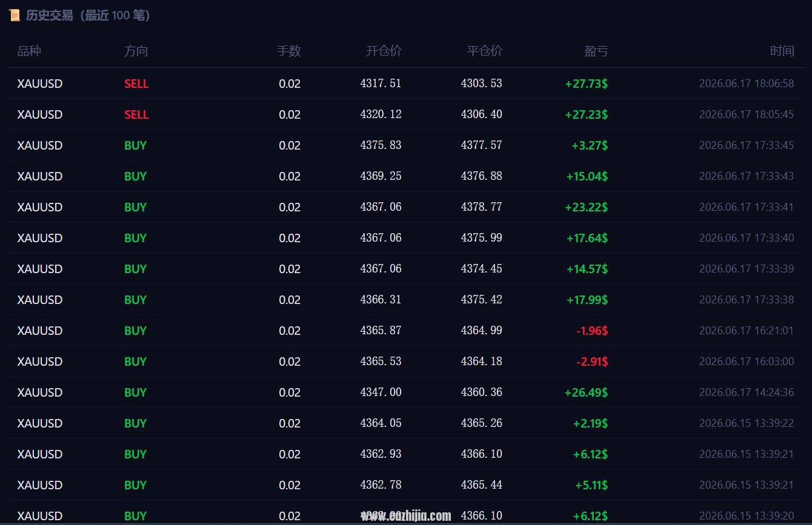812x525 pixels.
Task: Click close price 4365.44
Action: click(x=482, y=485)
